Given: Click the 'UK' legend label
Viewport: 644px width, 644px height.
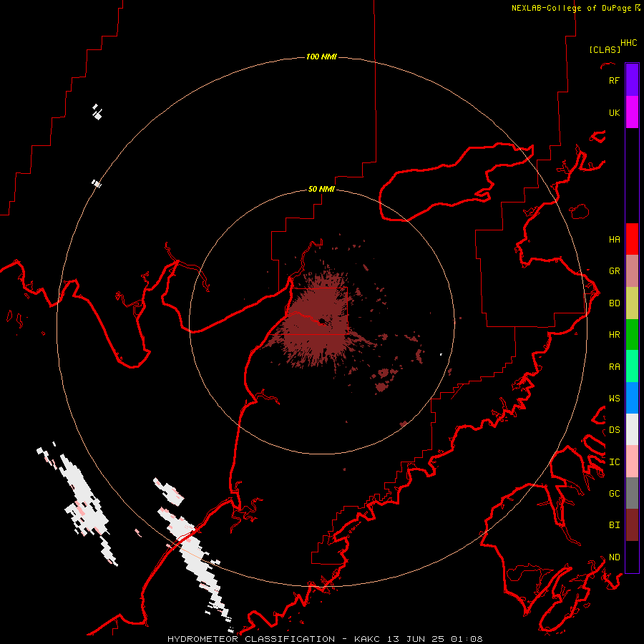Looking at the screenshot, I should pos(614,112).
